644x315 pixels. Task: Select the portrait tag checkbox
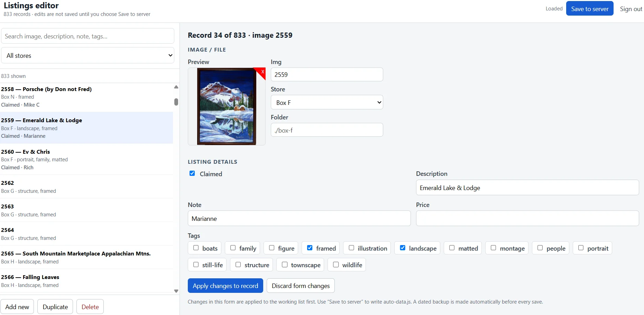(x=581, y=248)
